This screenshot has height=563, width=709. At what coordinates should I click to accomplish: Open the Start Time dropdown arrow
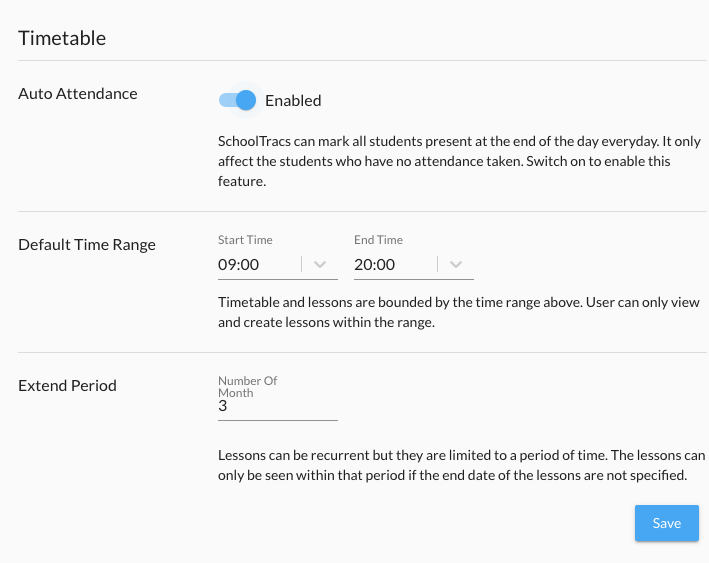click(x=320, y=265)
